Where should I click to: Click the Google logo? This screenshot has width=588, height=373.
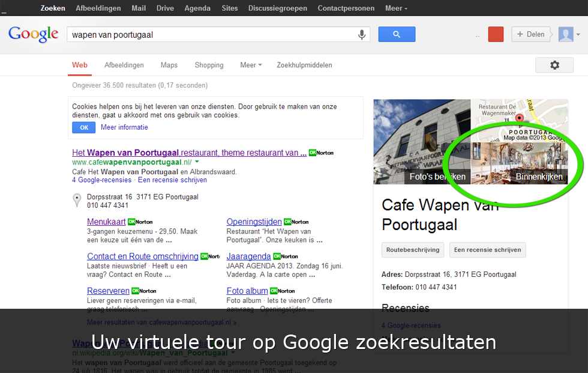34,34
